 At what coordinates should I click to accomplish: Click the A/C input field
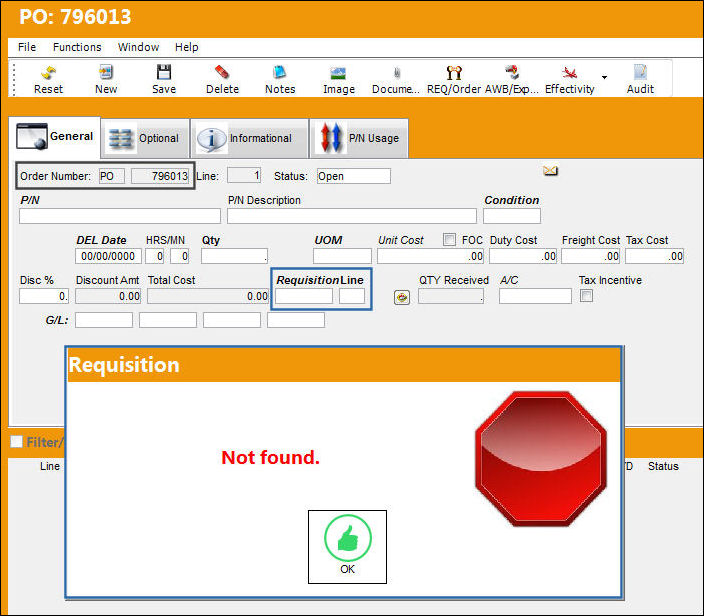pos(535,296)
